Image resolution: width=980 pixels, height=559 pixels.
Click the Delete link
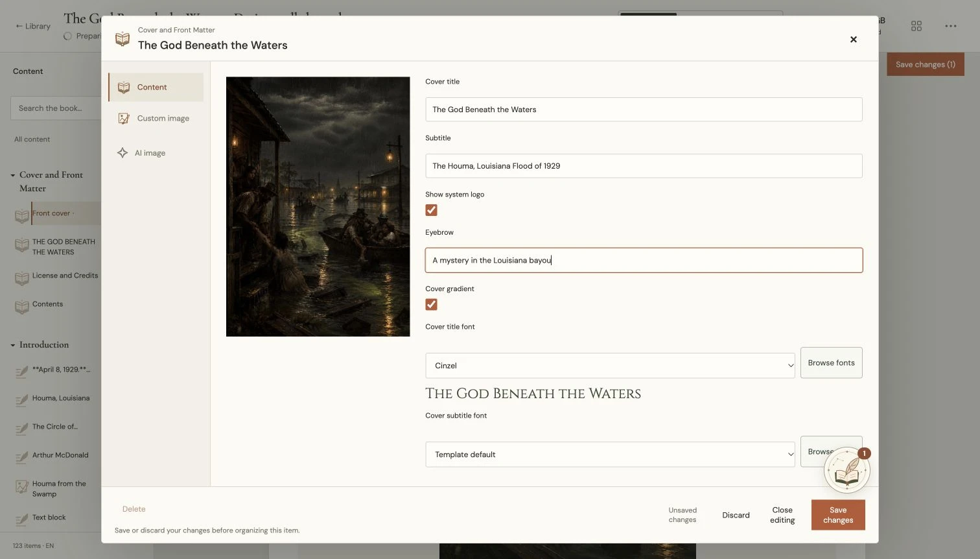pyautogui.click(x=134, y=509)
